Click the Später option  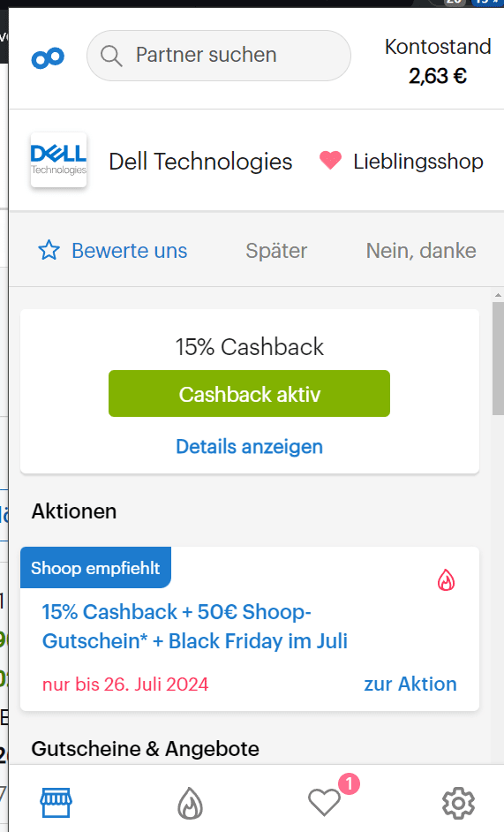(276, 251)
